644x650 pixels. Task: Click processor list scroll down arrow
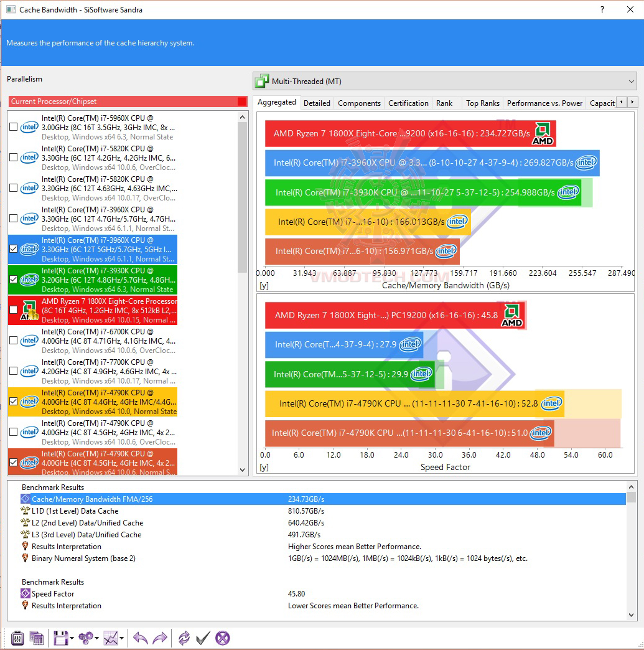pos(243,469)
